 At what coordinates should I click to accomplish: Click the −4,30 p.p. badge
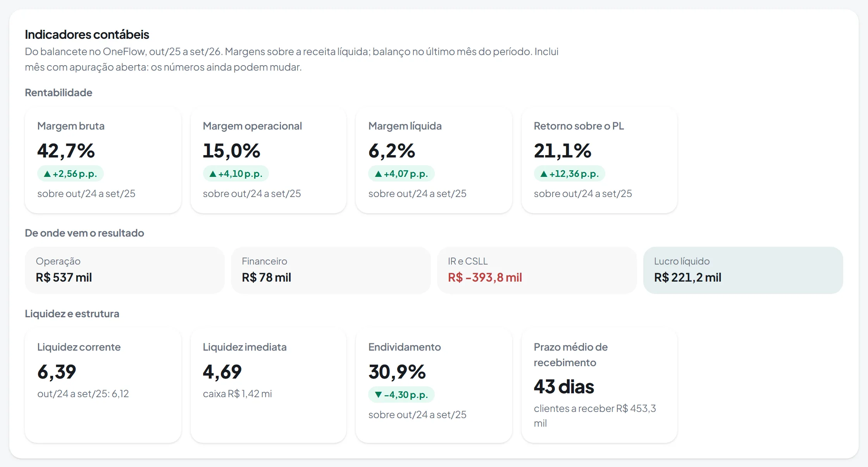[x=401, y=394]
